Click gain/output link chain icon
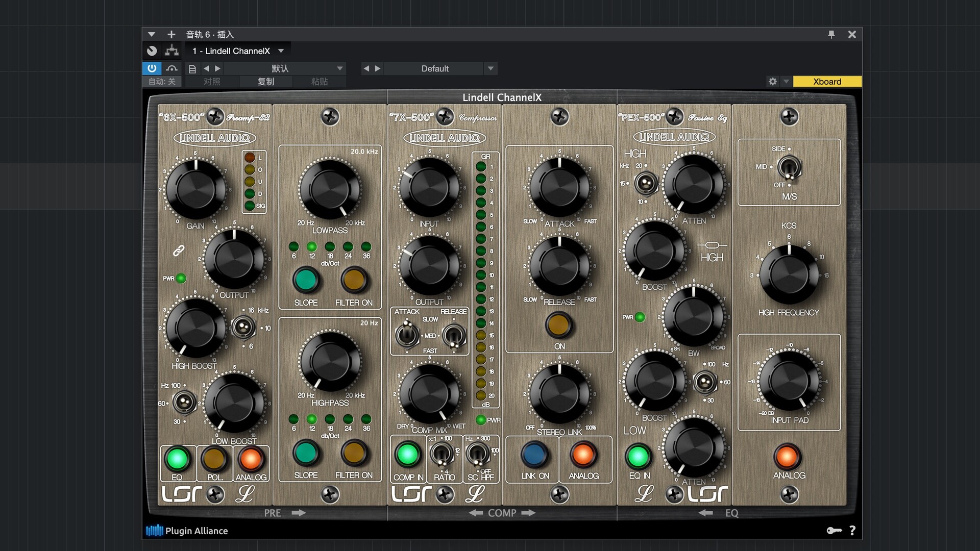The image size is (980, 551). point(178,251)
